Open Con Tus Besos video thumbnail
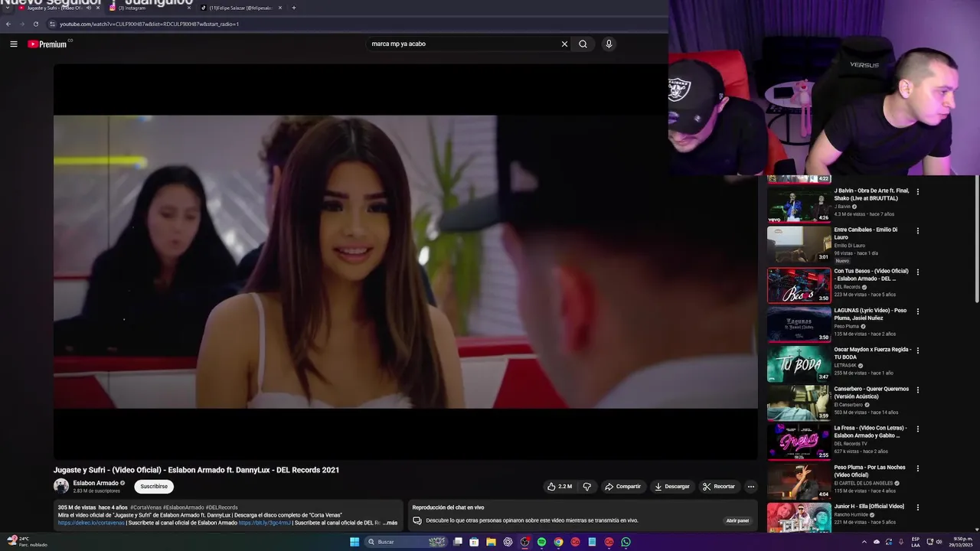The height and width of the screenshot is (551, 980). click(x=799, y=285)
